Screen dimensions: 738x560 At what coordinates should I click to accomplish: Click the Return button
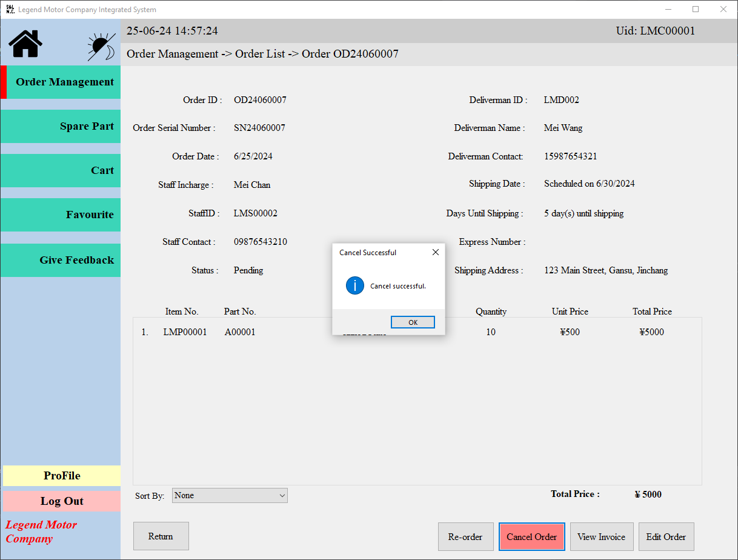click(x=161, y=536)
